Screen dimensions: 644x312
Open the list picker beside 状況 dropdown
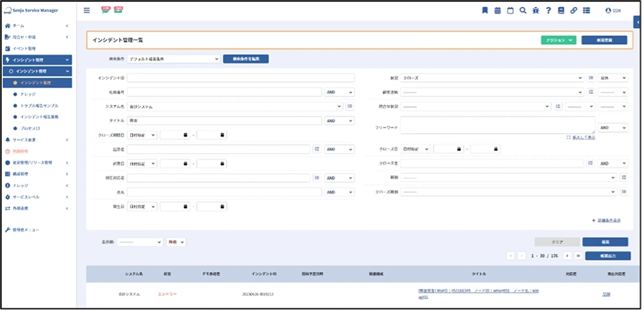(591, 78)
